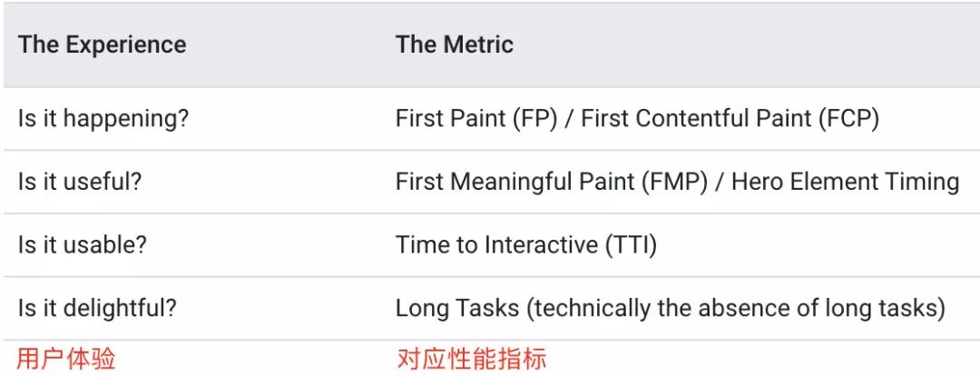Click 'The Metric' column header

(455, 45)
